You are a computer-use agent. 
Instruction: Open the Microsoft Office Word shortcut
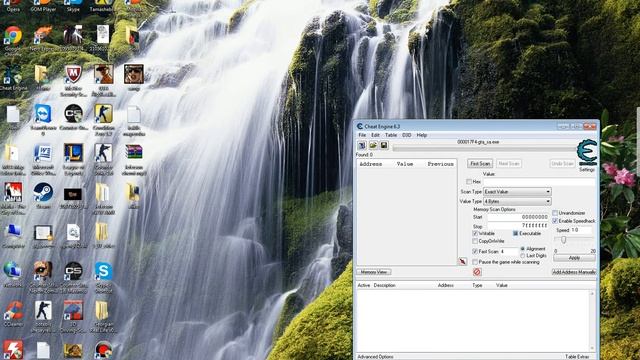43,153
